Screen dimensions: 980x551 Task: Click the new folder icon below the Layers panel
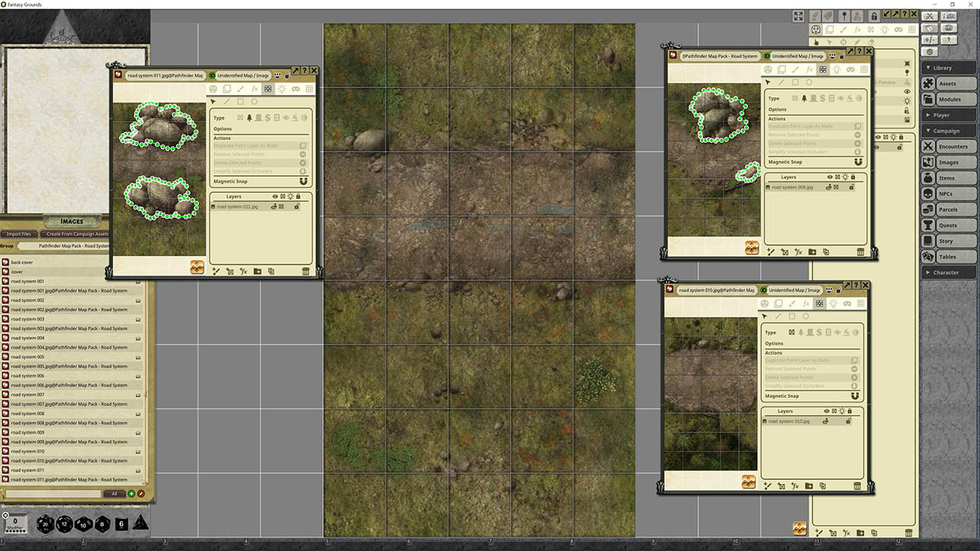257,270
